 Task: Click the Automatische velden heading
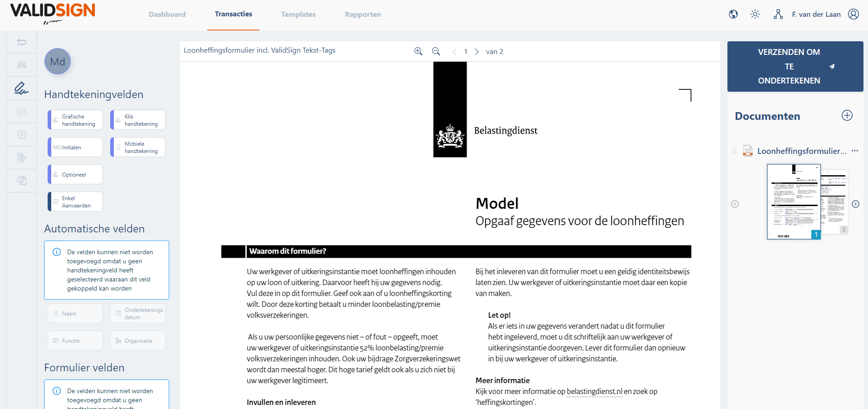coord(94,229)
